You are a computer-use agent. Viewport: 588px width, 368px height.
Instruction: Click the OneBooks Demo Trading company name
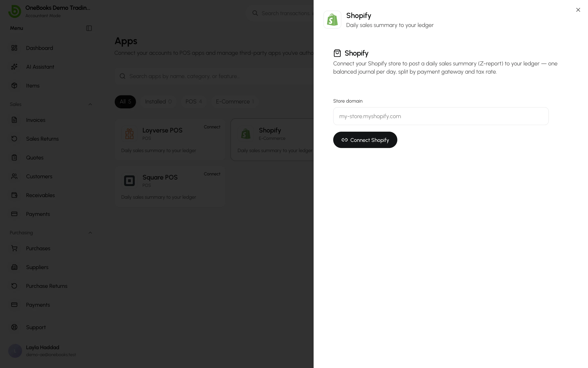tap(58, 8)
